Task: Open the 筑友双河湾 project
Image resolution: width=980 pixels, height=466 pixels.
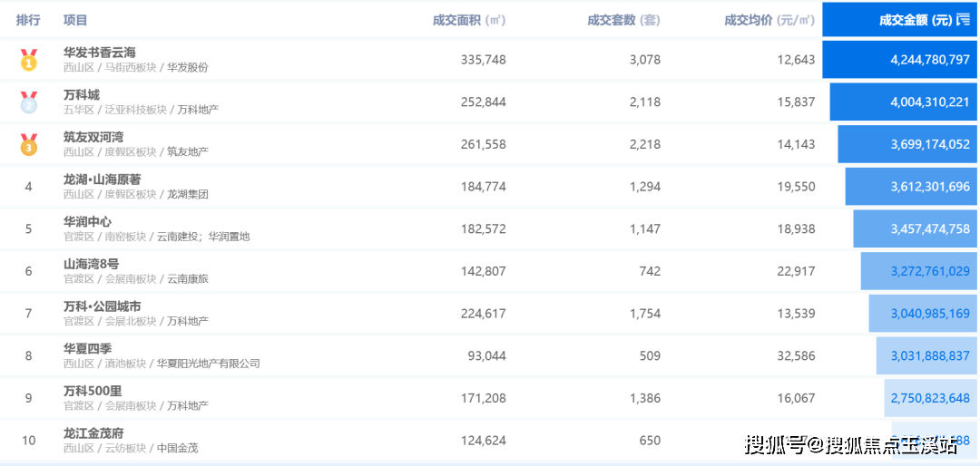Action: click(x=93, y=138)
